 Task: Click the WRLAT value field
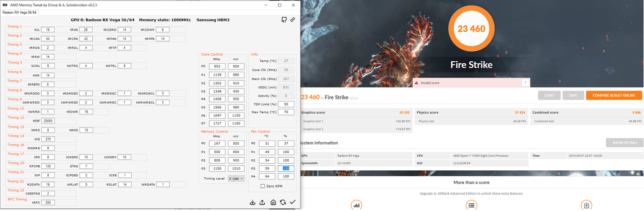(x=87, y=184)
